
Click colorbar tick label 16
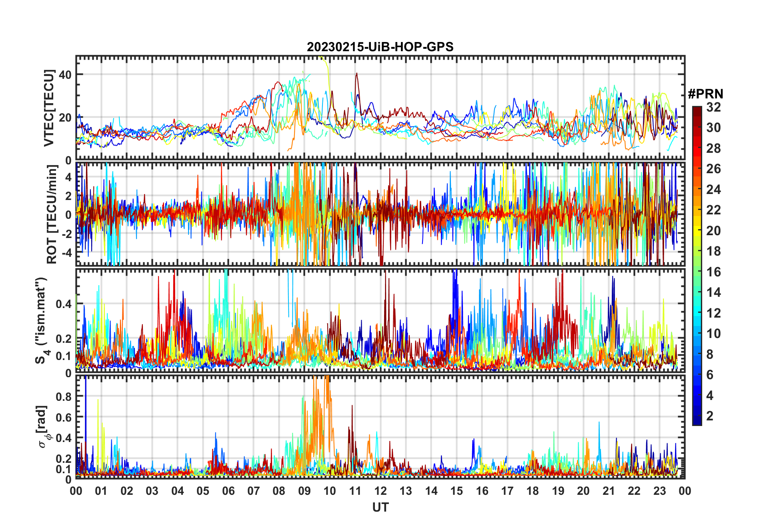coord(713,272)
